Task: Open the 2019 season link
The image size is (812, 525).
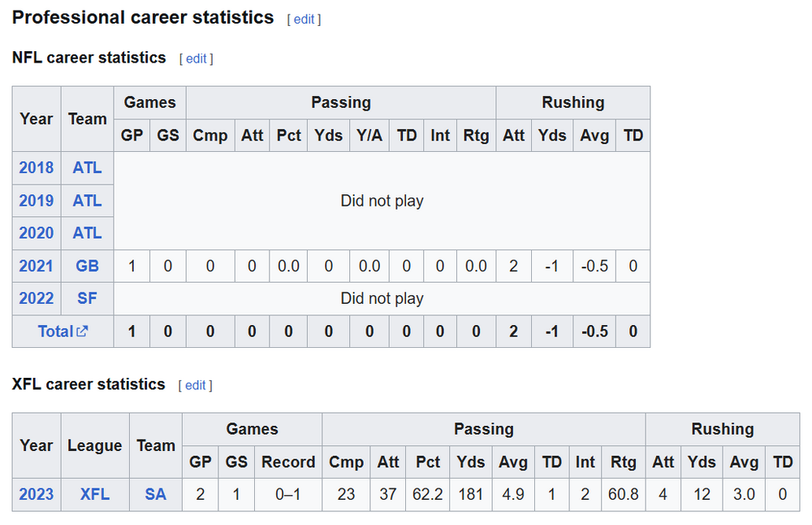Action: pyautogui.click(x=37, y=201)
